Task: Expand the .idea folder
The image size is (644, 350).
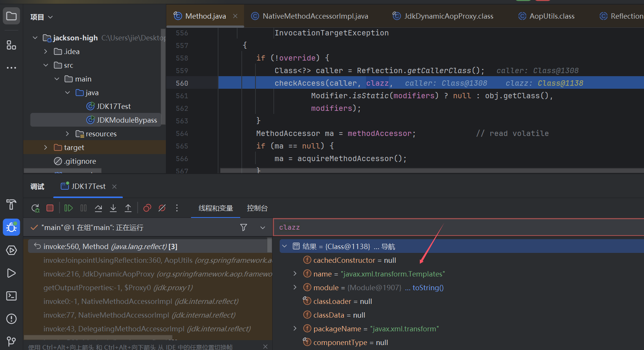Action: [46, 51]
